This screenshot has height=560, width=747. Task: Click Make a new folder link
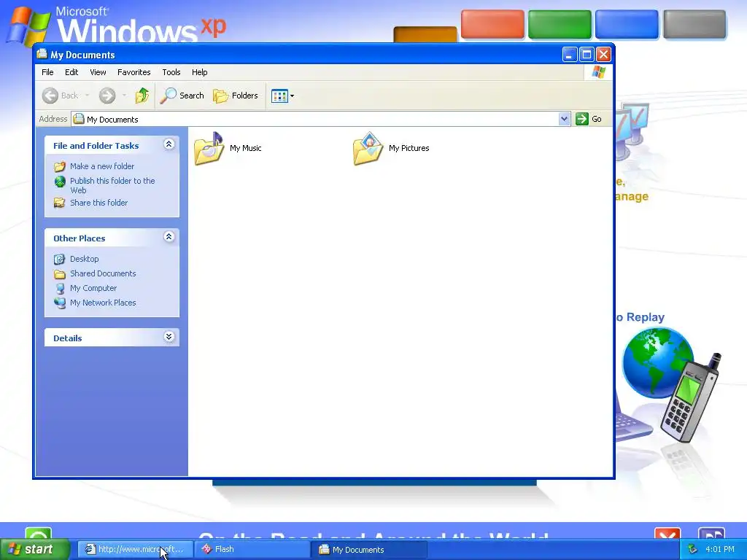pos(102,166)
